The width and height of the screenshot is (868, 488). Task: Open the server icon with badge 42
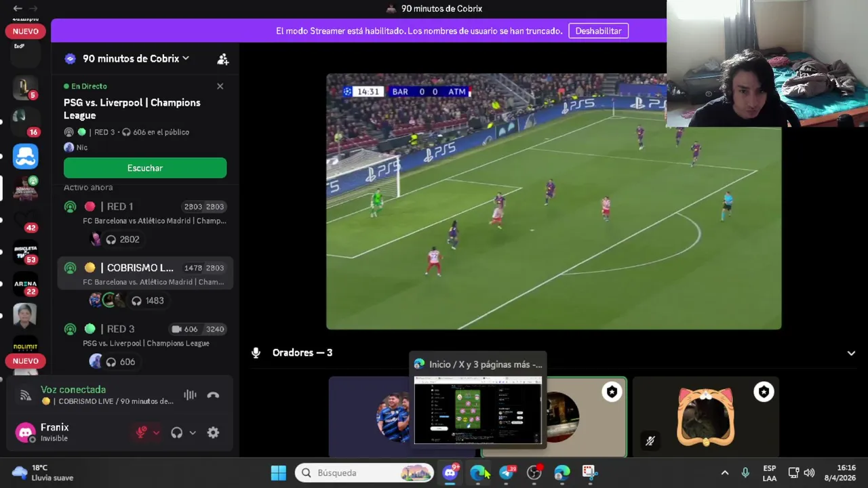(25, 221)
